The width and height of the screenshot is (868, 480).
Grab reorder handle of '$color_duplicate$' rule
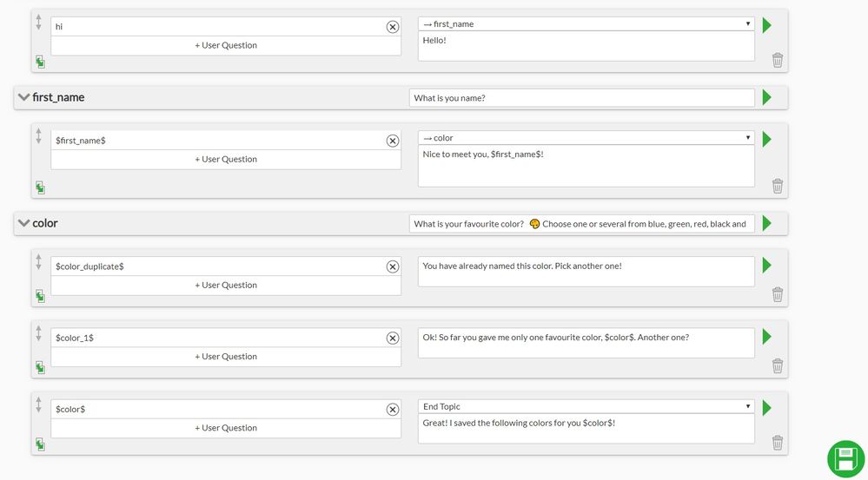39,262
